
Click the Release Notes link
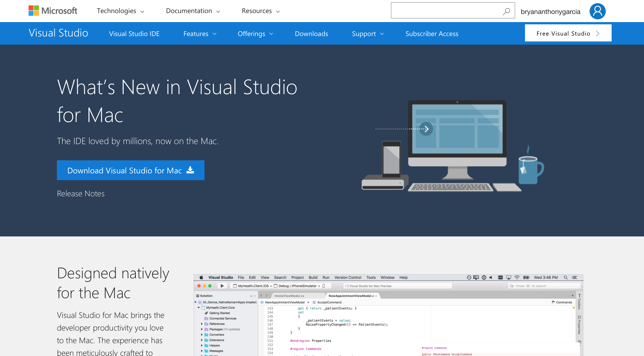point(81,193)
